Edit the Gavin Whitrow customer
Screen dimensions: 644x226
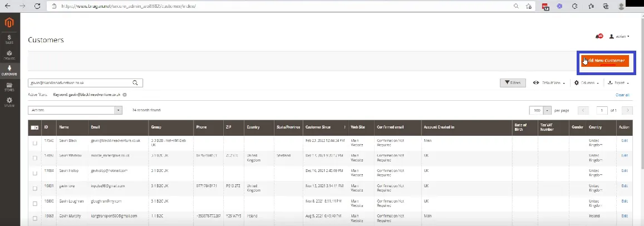click(x=625, y=156)
